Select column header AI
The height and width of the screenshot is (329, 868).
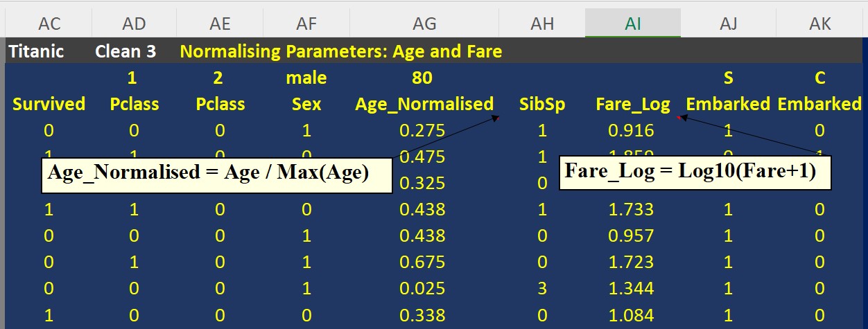pyautogui.click(x=633, y=24)
